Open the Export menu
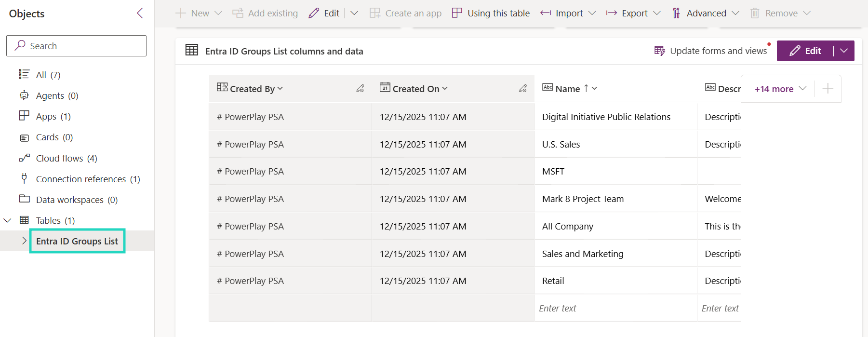Viewport: 868px width, 337px height. 633,13
